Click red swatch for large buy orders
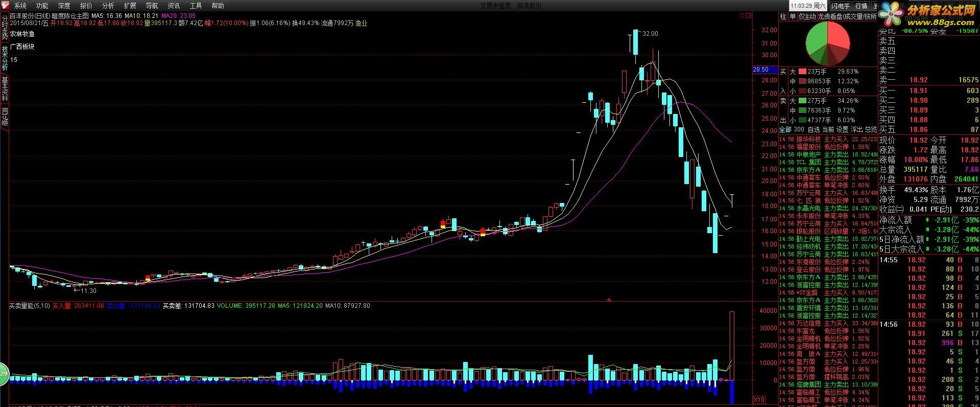Viewport: 980px width, 407px height. click(x=802, y=72)
